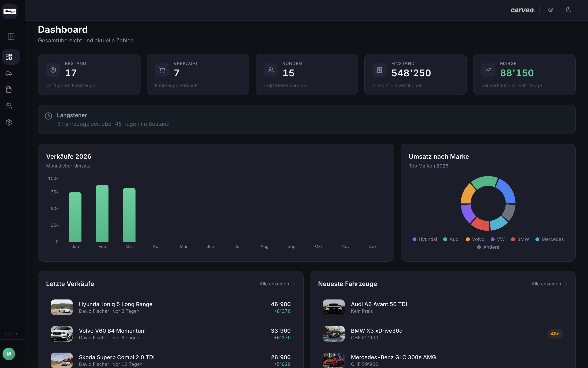Open the Bestand stat card
The image size is (588, 368).
pos(89,74)
